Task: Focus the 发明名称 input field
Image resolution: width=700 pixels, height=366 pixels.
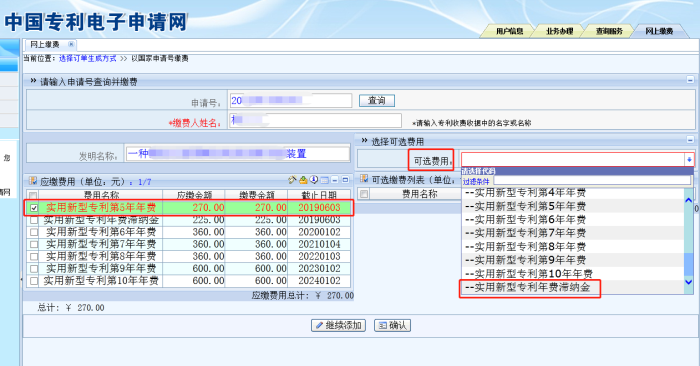Action: tap(238, 154)
